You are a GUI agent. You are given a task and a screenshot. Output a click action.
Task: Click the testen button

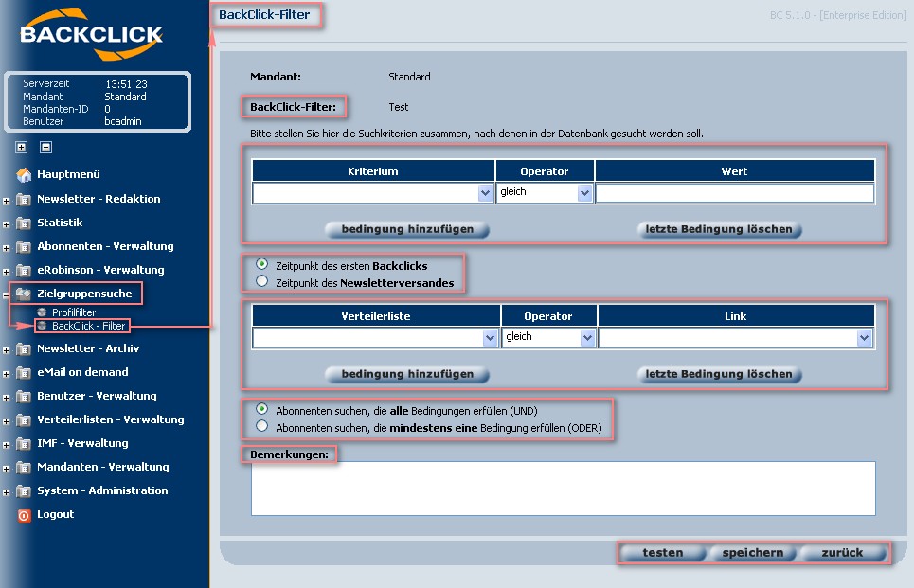tap(663, 553)
